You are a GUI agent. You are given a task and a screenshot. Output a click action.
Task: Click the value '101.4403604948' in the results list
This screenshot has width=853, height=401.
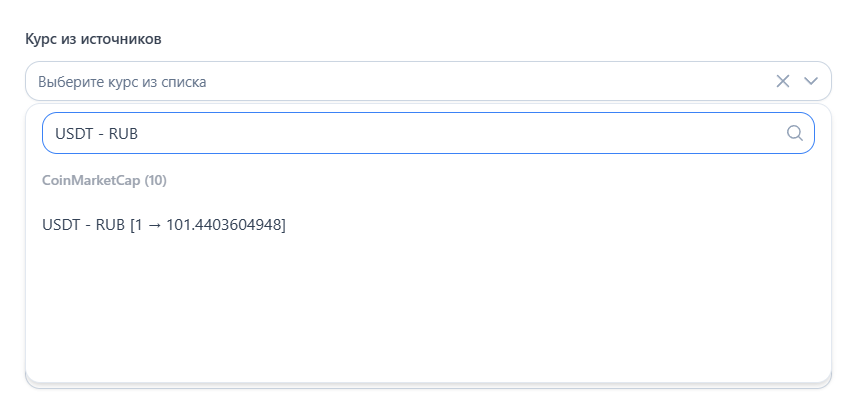point(223,226)
